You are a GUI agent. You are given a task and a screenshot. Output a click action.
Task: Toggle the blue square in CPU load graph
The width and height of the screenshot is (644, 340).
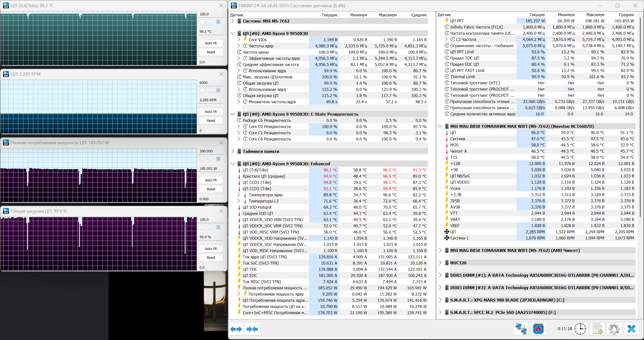pyautogui.click(x=218, y=227)
